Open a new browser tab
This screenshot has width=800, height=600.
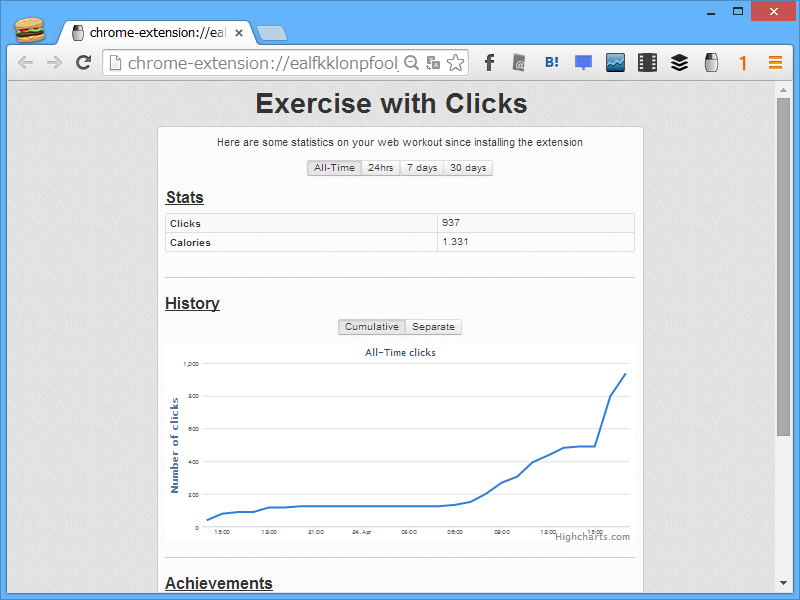[x=271, y=34]
